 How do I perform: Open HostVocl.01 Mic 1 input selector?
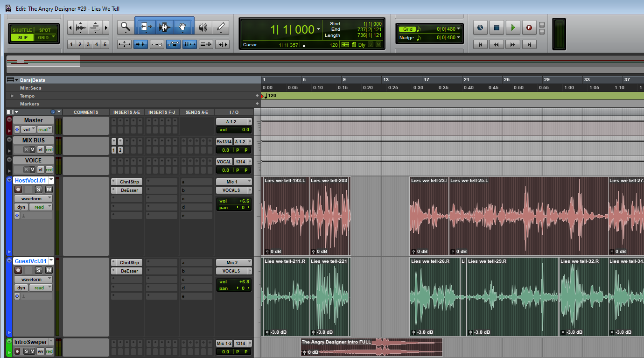click(x=234, y=182)
